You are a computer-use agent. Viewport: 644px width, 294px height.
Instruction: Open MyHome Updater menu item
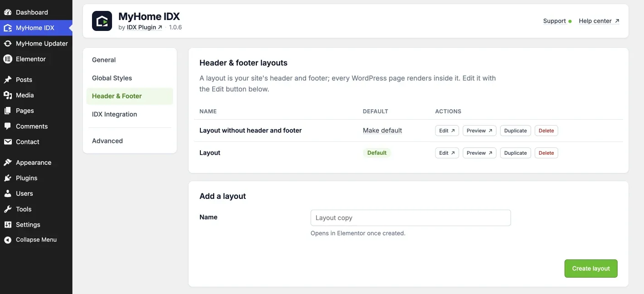(x=36, y=44)
